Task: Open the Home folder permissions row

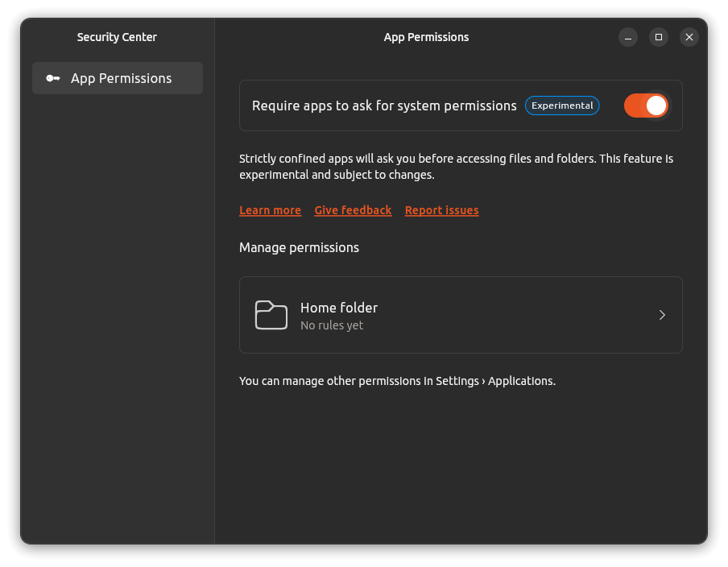Action: coord(461,315)
